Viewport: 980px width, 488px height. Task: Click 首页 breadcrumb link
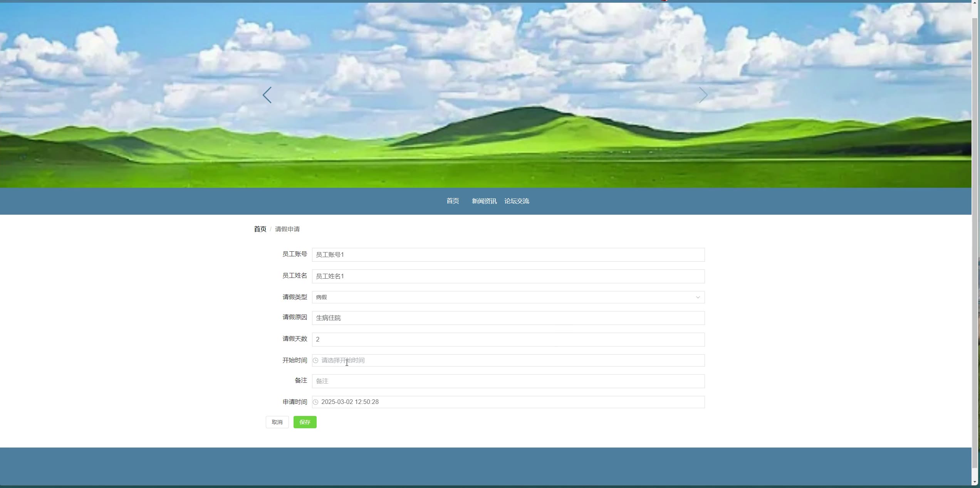pyautogui.click(x=260, y=229)
